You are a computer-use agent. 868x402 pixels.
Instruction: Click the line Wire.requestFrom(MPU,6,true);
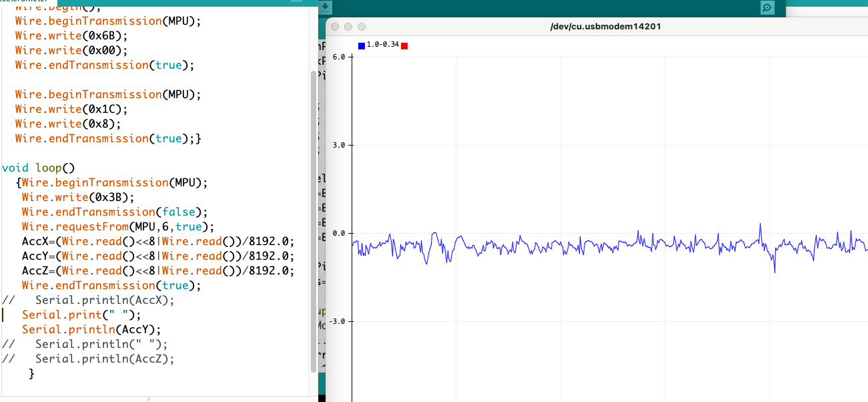pos(118,226)
